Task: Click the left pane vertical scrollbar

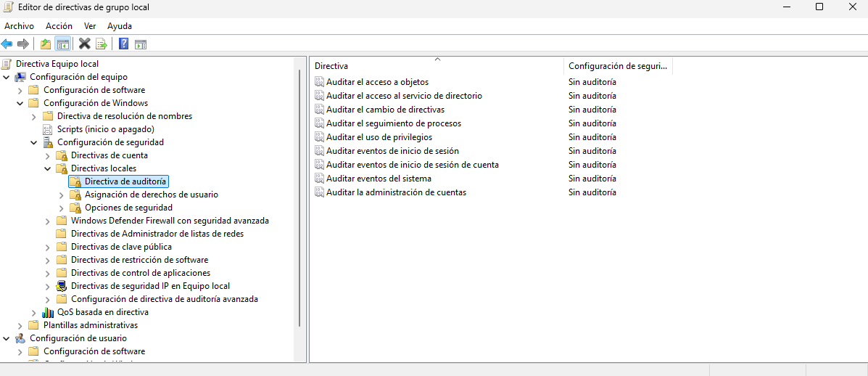Action: [299, 203]
